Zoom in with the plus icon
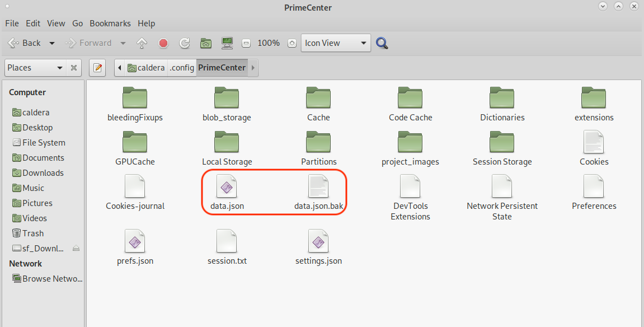The height and width of the screenshot is (327, 644). pyautogui.click(x=292, y=43)
